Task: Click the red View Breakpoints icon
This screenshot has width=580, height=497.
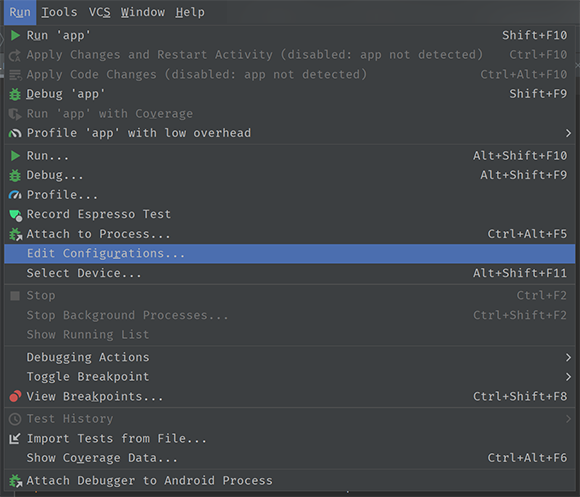Action: coord(15,396)
